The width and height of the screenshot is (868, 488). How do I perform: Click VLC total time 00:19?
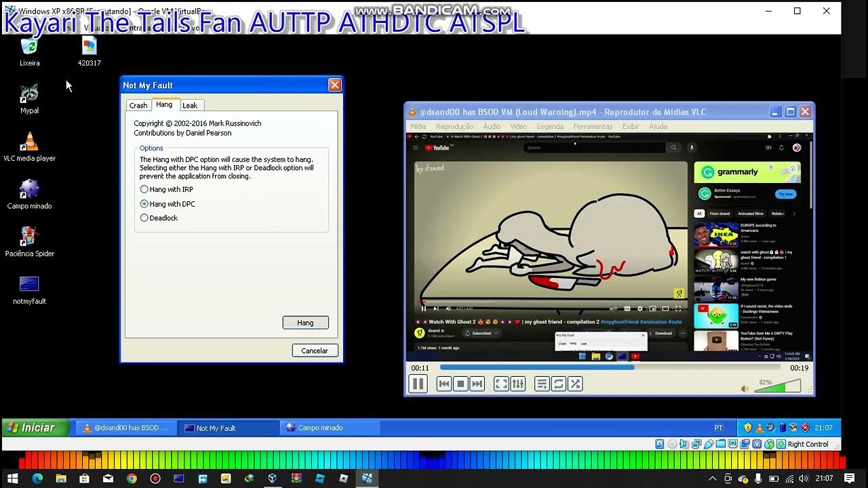tap(800, 368)
